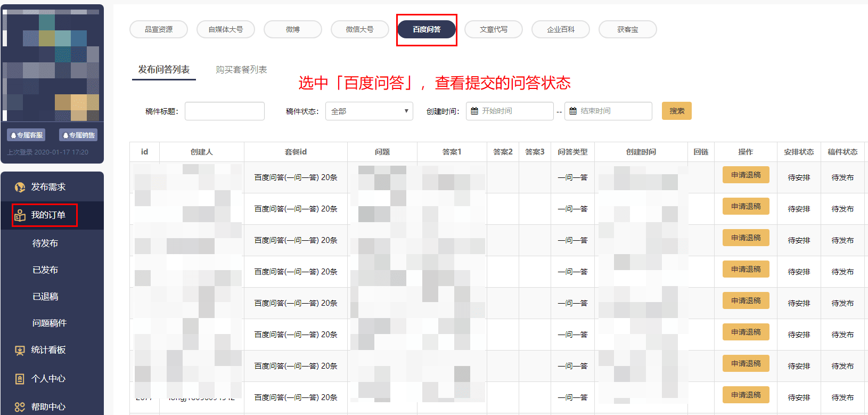
Task: Open 待发布 submenu item
Action: point(45,243)
